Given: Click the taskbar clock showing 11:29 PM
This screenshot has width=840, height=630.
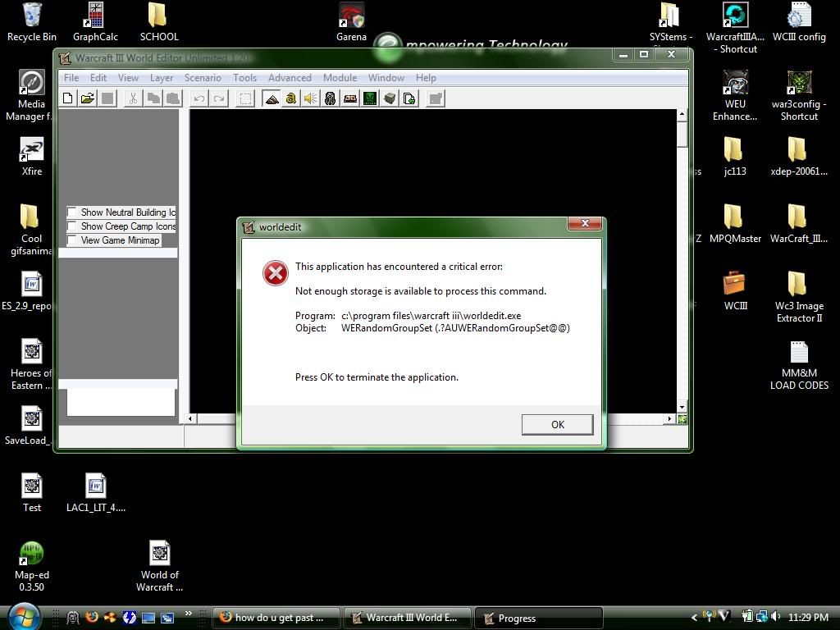Looking at the screenshot, I should pyautogui.click(x=808, y=617).
